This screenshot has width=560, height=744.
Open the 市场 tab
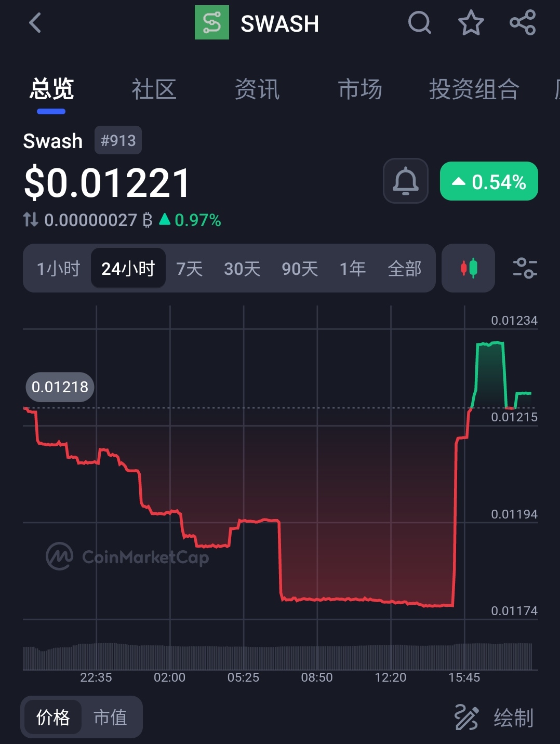[360, 89]
